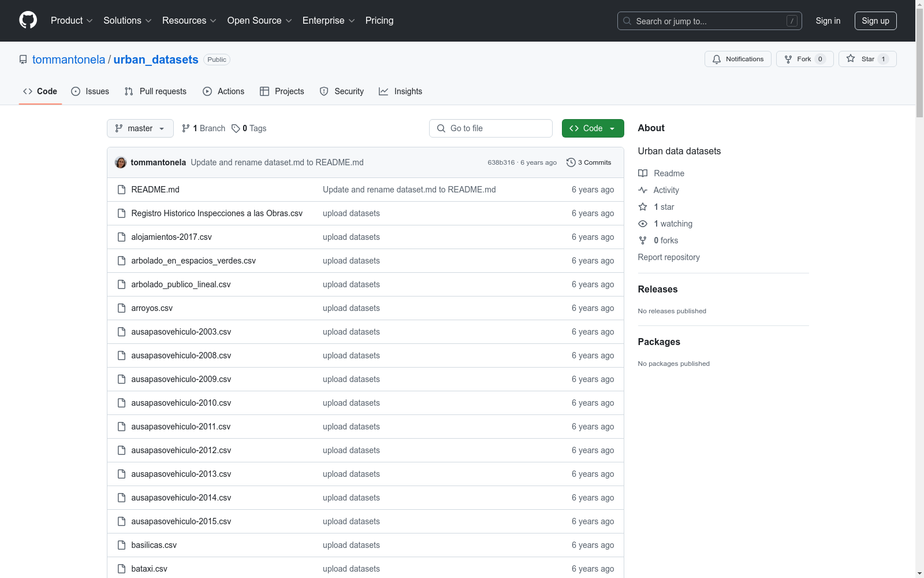Click the repository icon beside tommantonela
This screenshot has width=924, height=578.
coord(23,60)
